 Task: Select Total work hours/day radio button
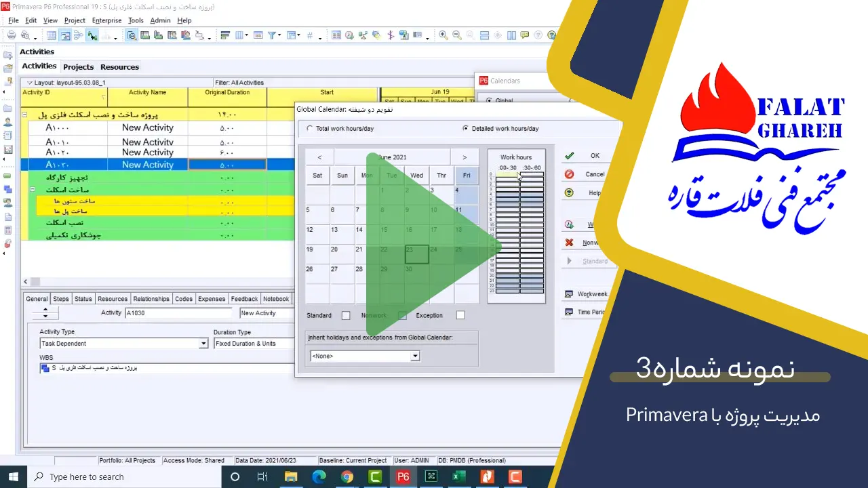pos(310,128)
